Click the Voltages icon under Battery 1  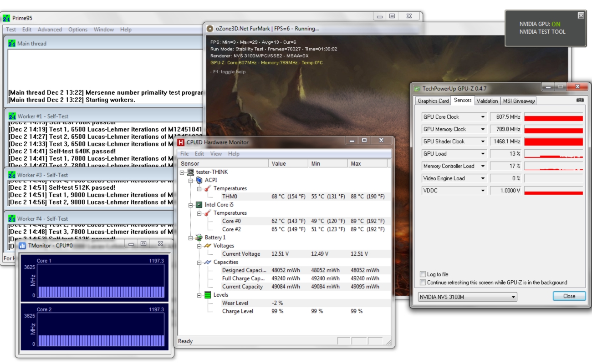coord(208,246)
